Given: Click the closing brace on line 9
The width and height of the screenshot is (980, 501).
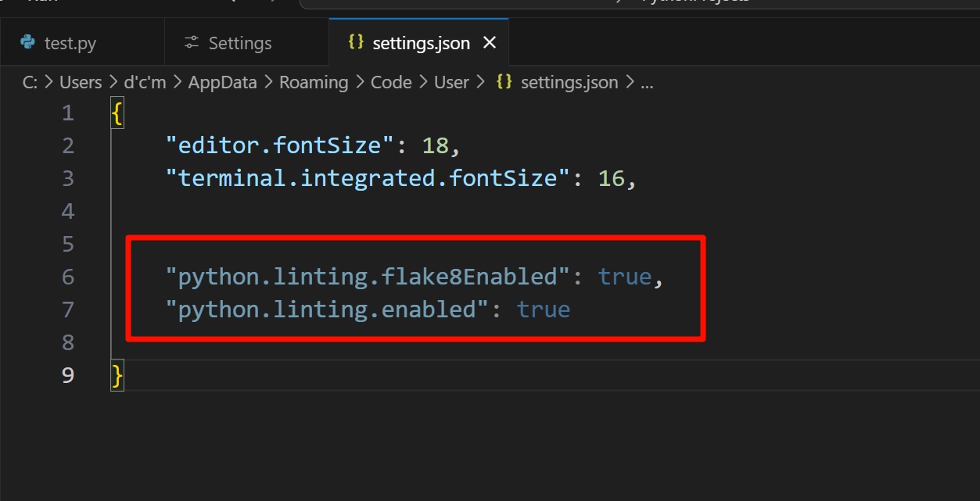Looking at the screenshot, I should 116,374.
